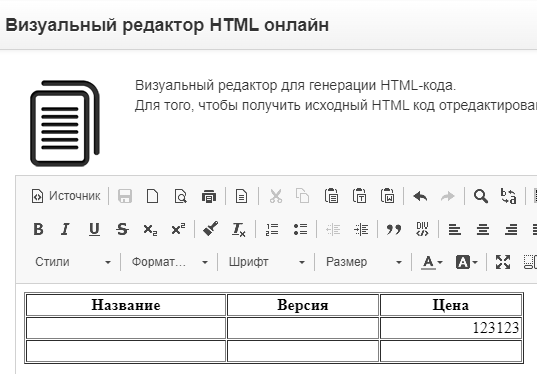Click the Save disk icon
This screenshot has width=537, height=374.
pyautogui.click(x=125, y=196)
